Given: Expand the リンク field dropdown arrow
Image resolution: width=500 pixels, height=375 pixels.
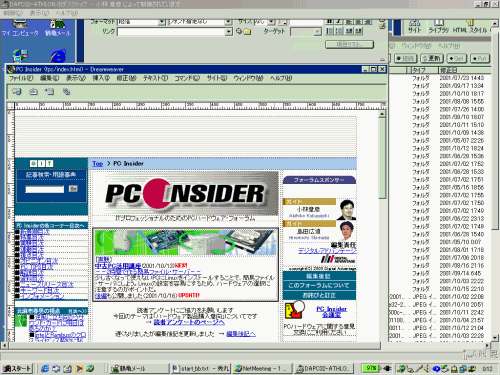Looking at the screenshot, I should coord(229,32).
